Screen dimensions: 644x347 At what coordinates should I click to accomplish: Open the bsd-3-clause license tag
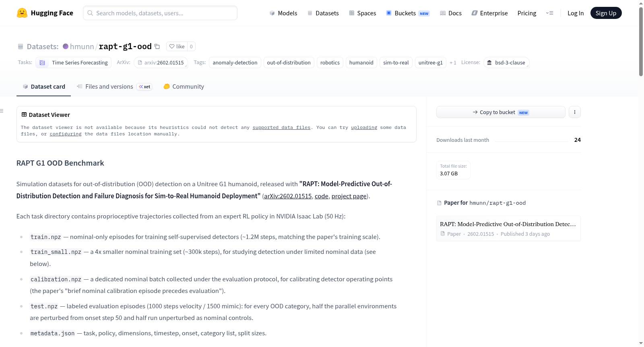[506, 62]
